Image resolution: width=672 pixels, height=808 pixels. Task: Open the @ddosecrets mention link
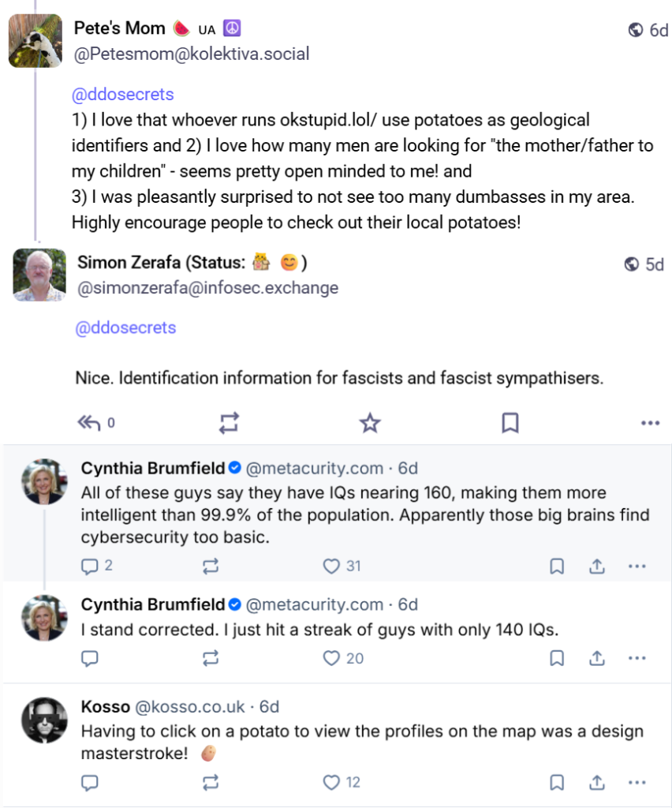pyautogui.click(x=123, y=94)
